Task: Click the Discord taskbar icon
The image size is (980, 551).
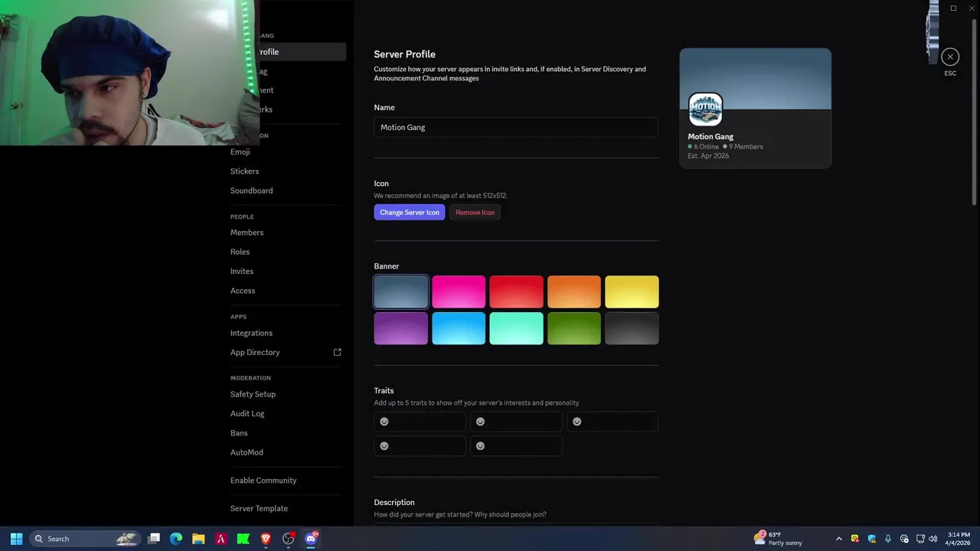Action: (x=311, y=539)
